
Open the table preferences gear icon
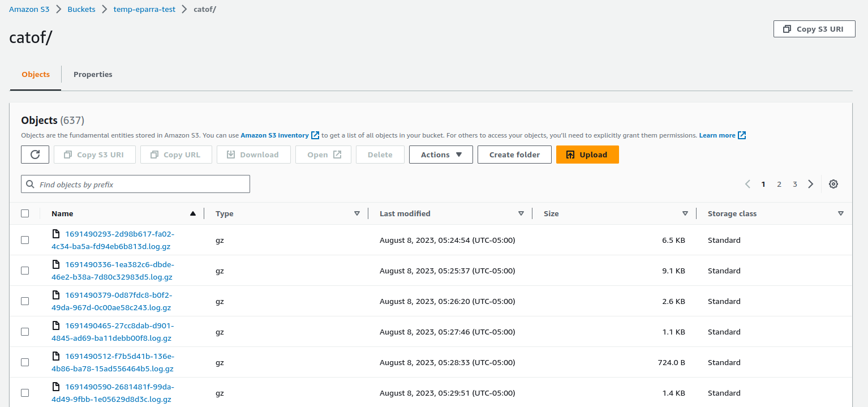[x=833, y=184]
